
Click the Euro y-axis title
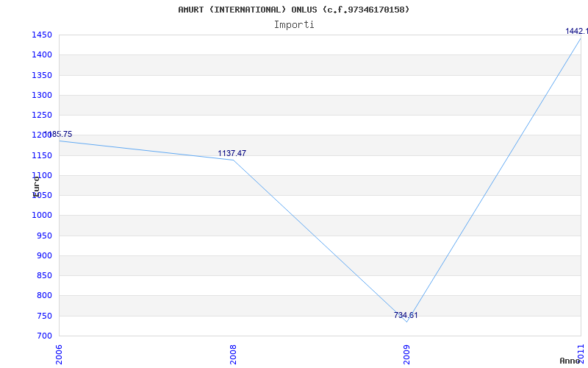tap(36, 186)
